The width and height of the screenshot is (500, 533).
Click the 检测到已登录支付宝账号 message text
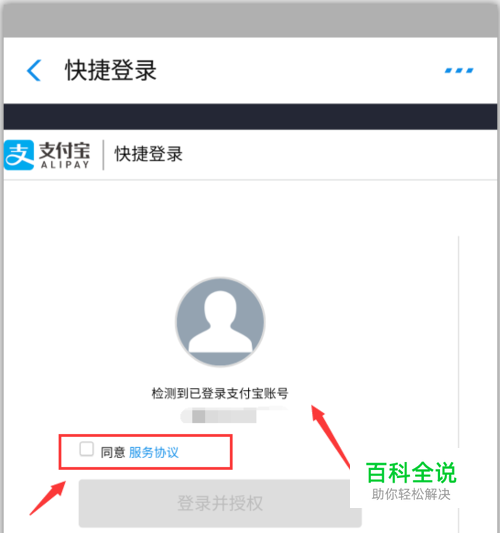point(220,393)
